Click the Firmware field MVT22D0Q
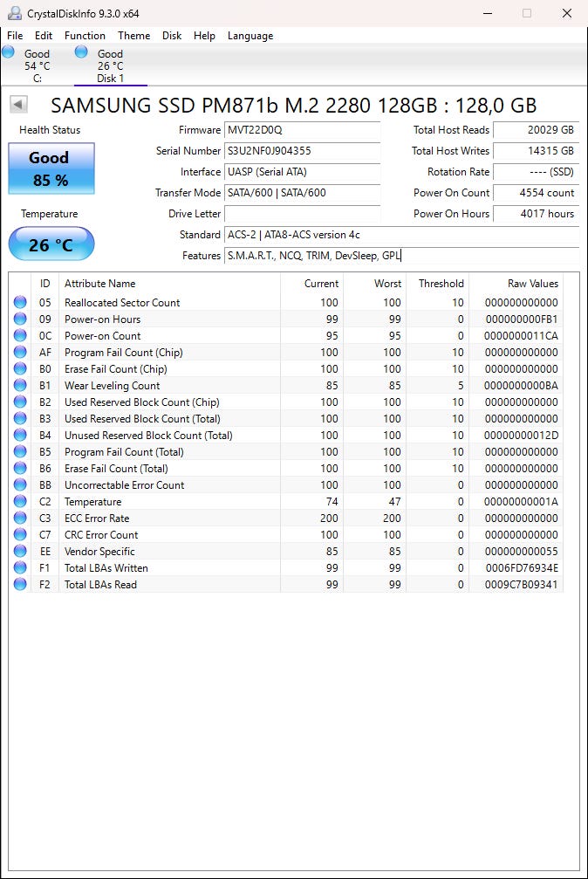Screen dimensions: 588x879 pos(302,130)
